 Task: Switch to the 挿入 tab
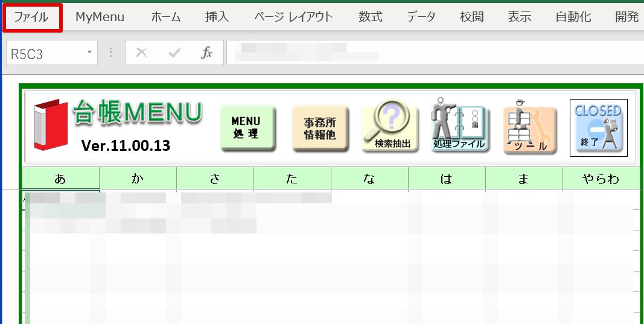coord(217,17)
